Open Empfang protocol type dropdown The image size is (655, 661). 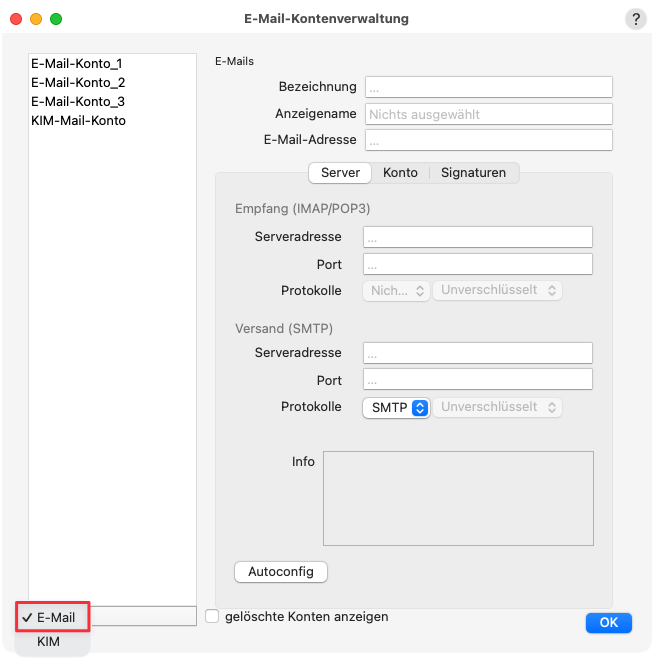click(x=395, y=290)
